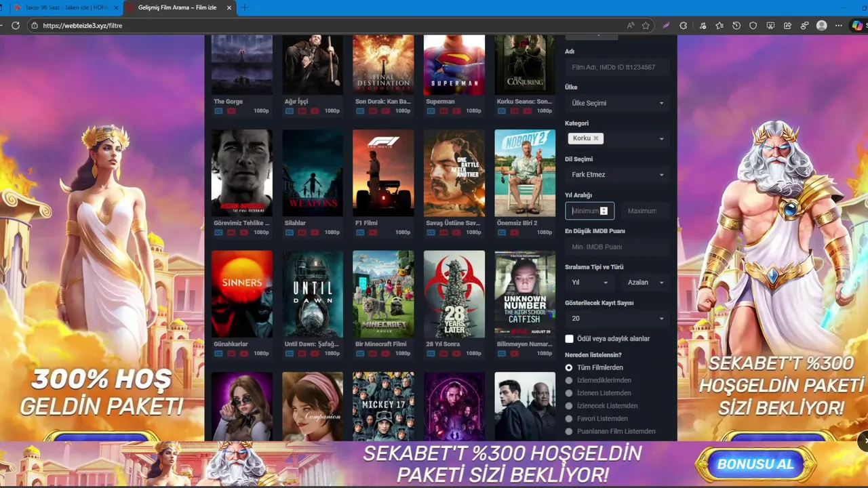Open Gösterilecek Kayıt Sayısı dropdown showing 20
The width and height of the screenshot is (868, 488).
pyautogui.click(x=617, y=319)
